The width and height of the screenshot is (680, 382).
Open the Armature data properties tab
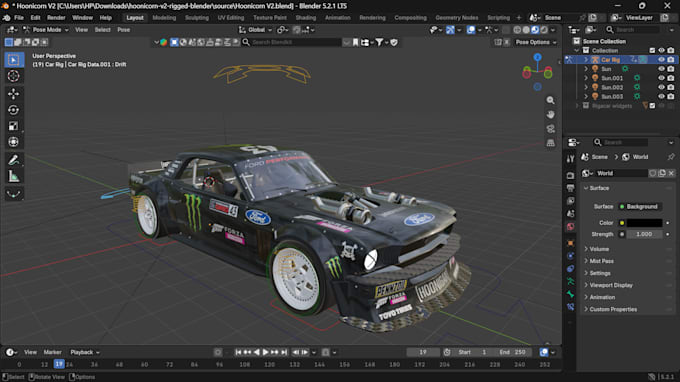click(x=570, y=281)
